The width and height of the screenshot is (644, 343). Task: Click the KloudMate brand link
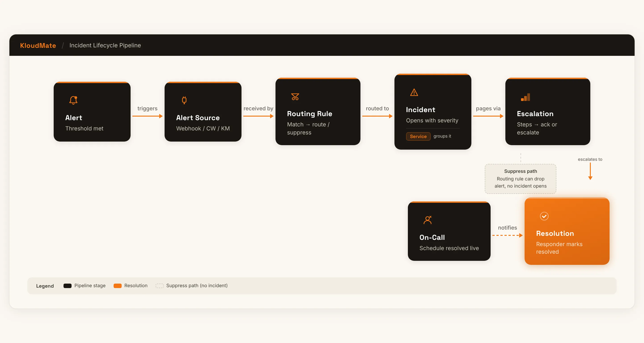[x=38, y=45]
